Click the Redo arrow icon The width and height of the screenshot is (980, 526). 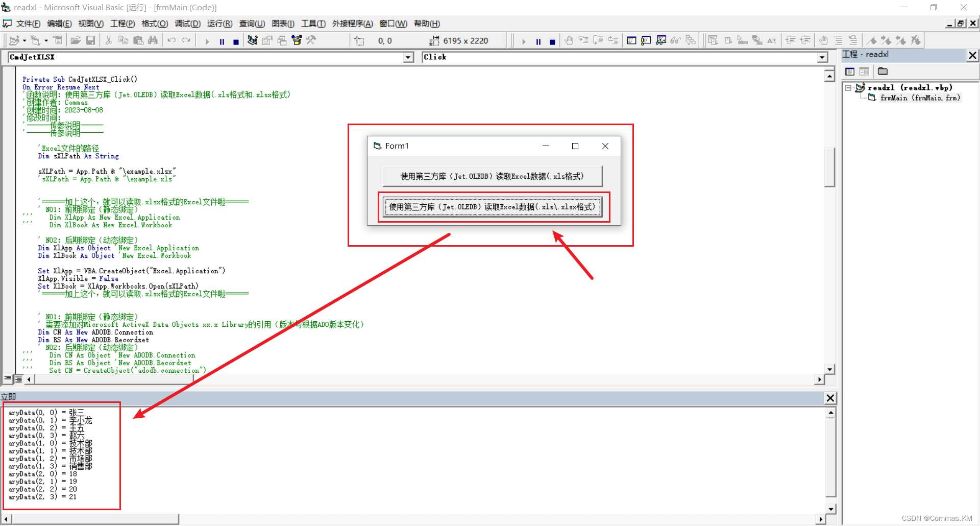(x=186, y=40)
